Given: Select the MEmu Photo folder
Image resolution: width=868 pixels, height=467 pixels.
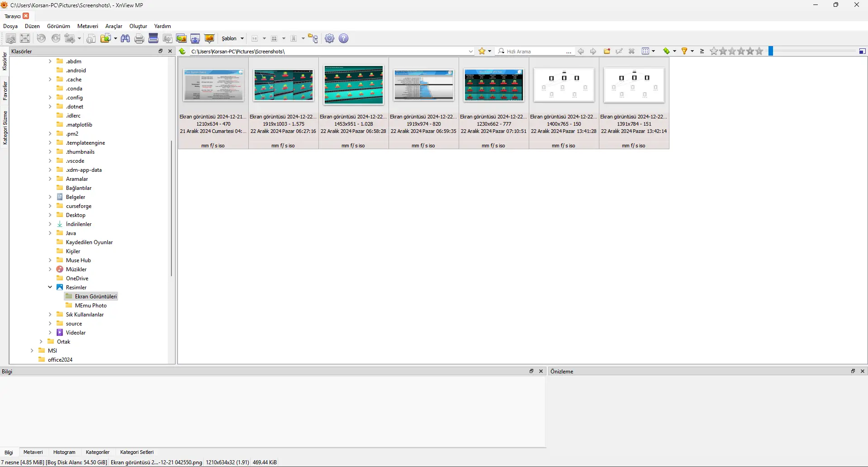Looking at the screenshot, I should click(90, 305).
